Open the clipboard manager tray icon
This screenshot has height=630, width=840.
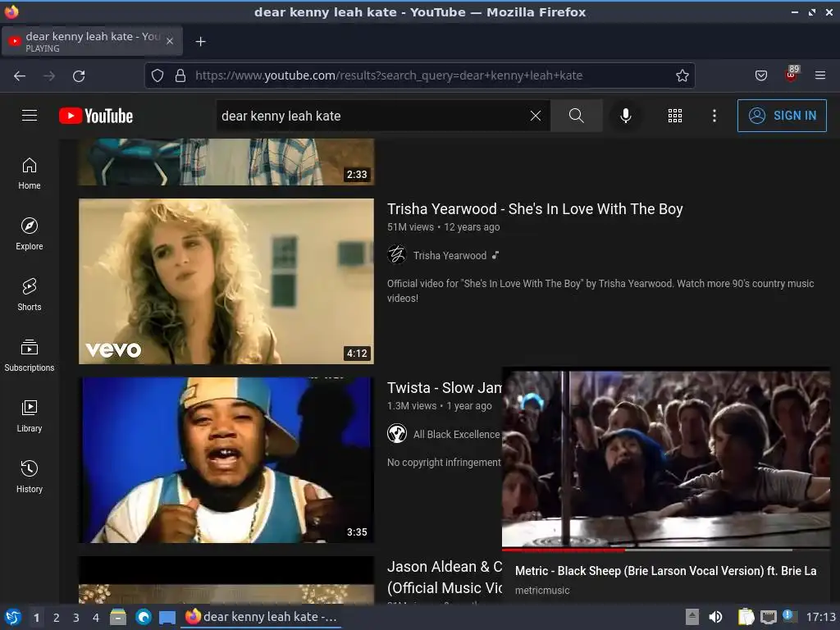[x=746, y=617]
